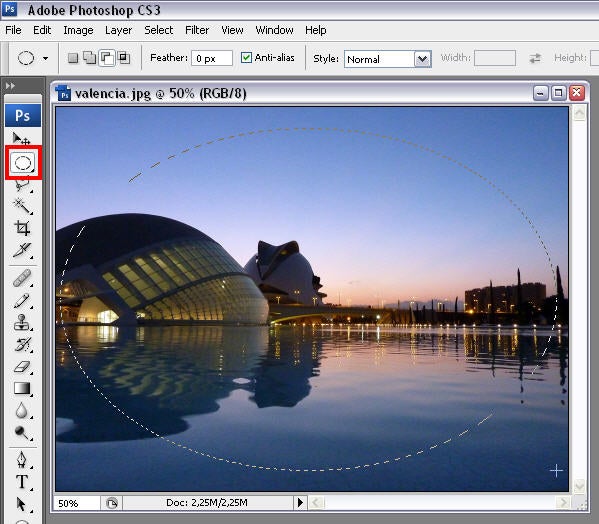Select the Pen tool
This screenshot has width=599, height=524.
coord(22,459)
